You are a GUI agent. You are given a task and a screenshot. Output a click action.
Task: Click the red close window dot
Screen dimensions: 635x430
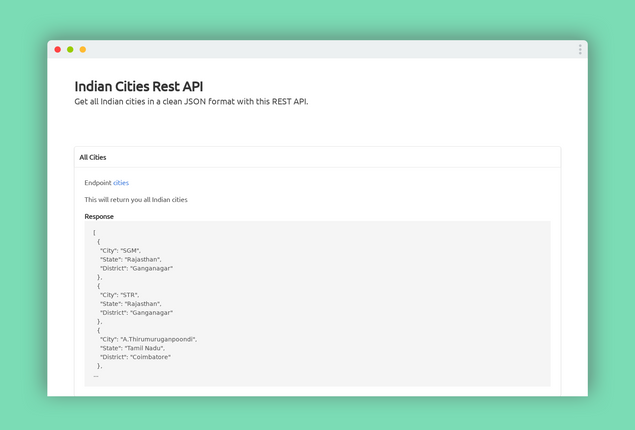coord(58,49)
